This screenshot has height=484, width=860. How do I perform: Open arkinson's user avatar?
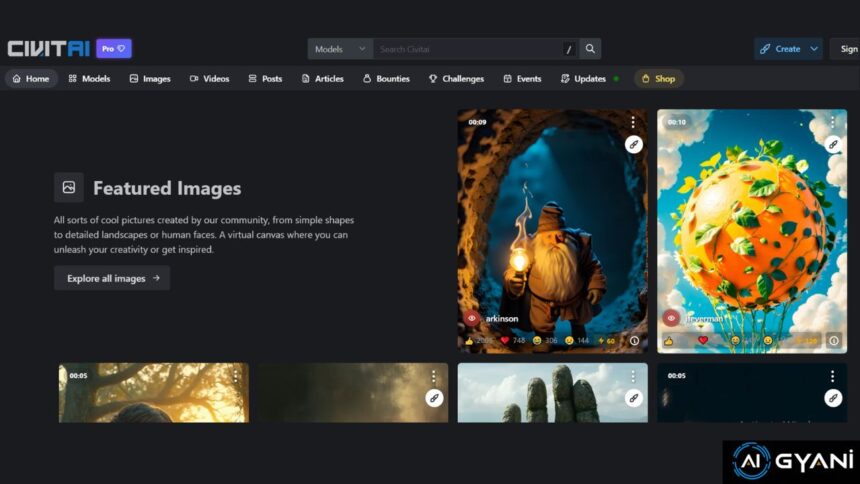pos(472,318)
